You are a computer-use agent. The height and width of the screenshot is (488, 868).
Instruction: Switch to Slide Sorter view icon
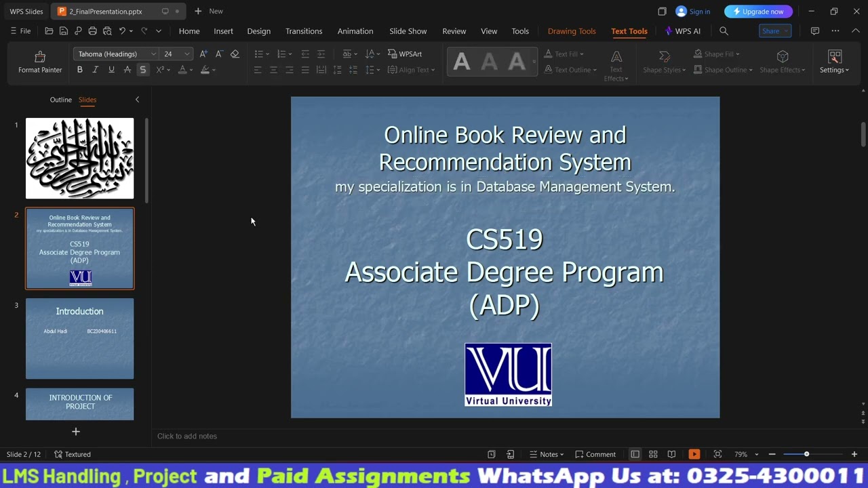click(653, 454)
